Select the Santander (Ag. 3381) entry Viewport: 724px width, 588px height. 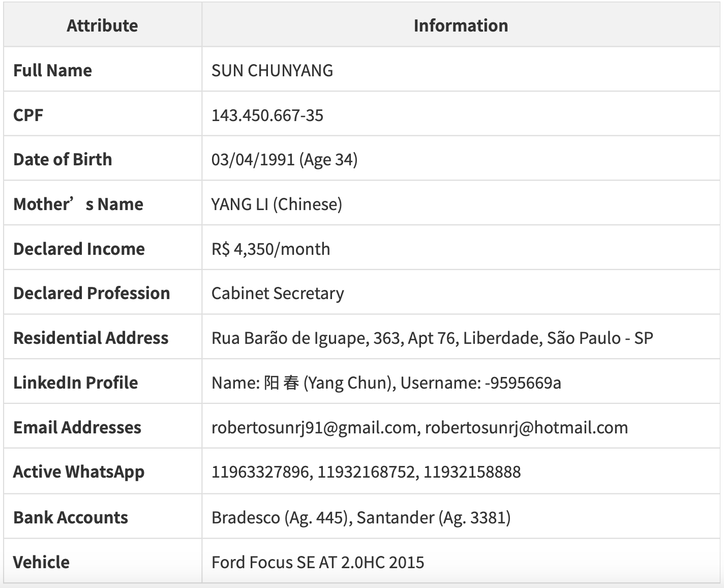tap(434, 518)
